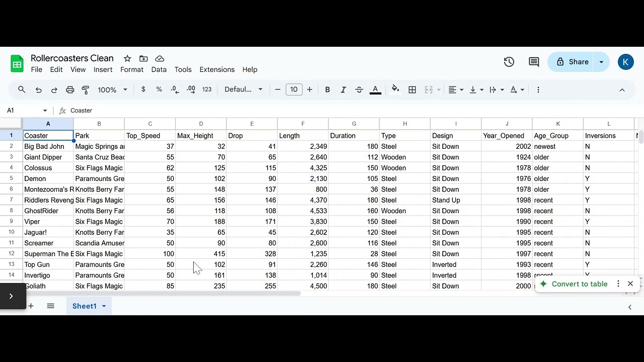Open the text color picker
This screenshot has height=362, width=644.
coord(375,89)
